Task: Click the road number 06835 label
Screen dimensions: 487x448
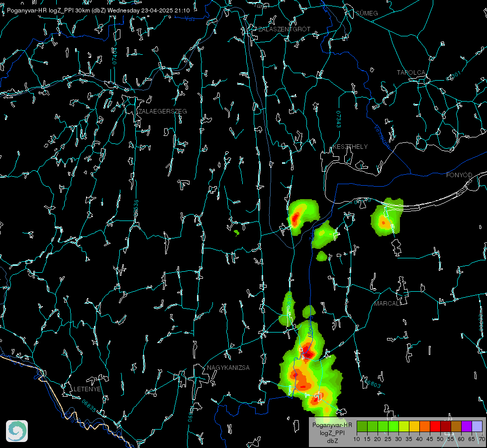Action: 89,406
